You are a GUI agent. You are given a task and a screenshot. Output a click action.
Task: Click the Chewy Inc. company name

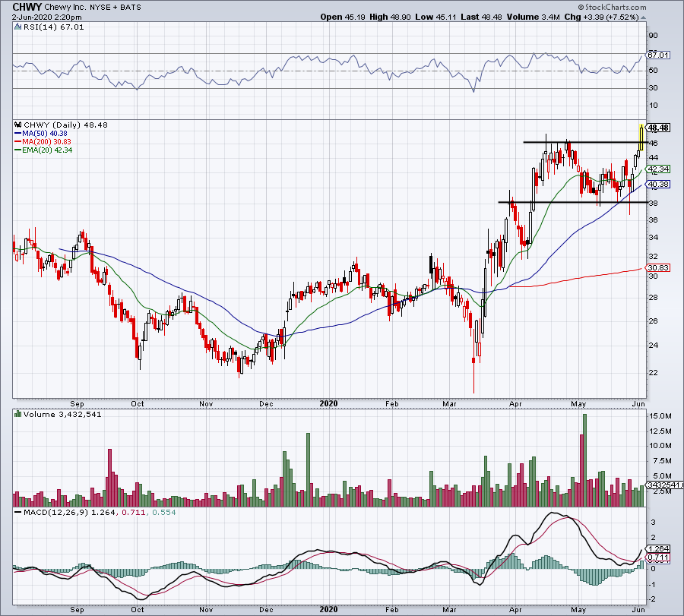65,7
